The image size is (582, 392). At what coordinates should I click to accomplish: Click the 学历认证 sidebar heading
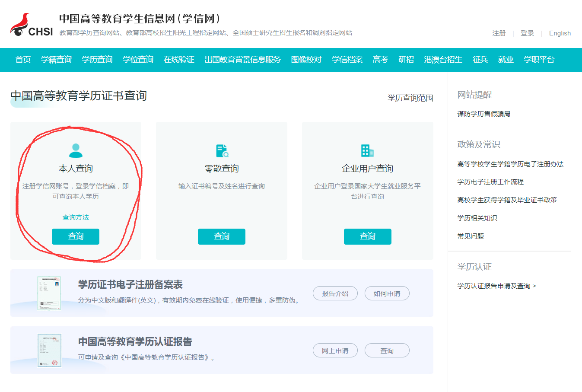474,267
